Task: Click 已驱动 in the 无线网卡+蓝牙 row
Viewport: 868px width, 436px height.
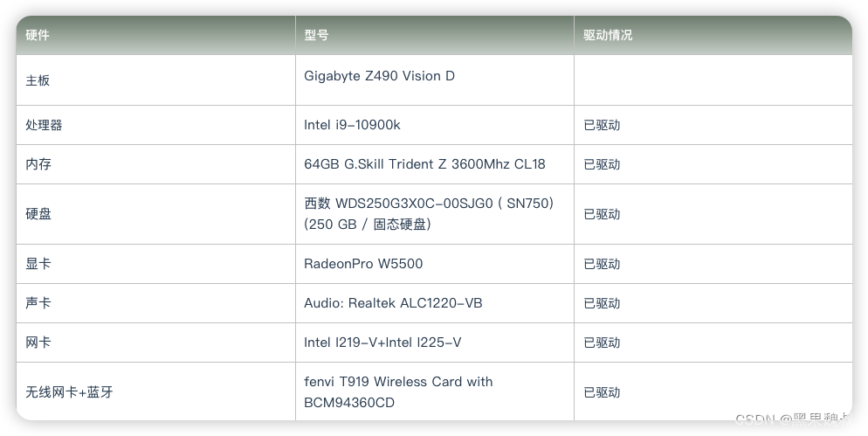Action: pos(602,393)
